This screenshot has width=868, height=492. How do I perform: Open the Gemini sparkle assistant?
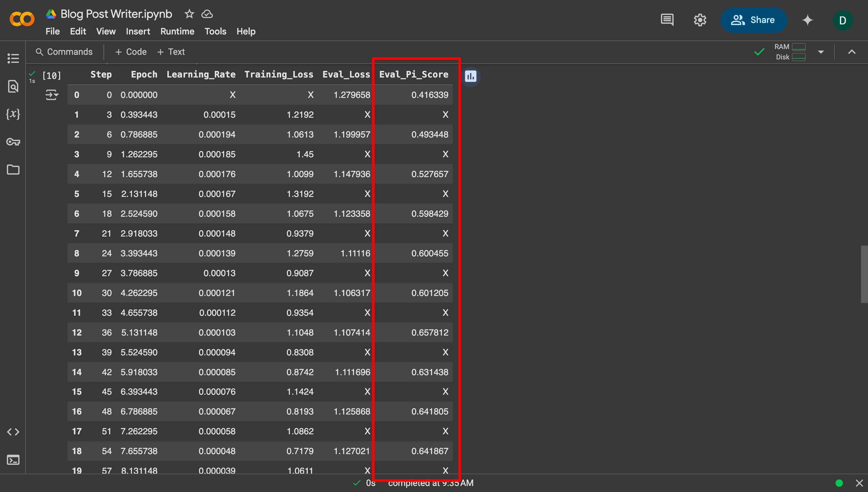click(807, 20)
